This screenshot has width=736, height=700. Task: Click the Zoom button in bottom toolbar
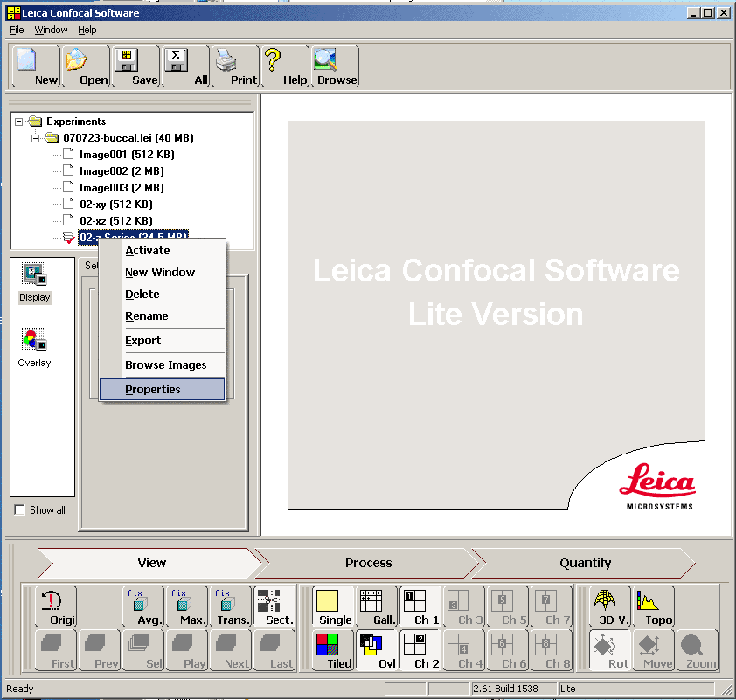698,650
